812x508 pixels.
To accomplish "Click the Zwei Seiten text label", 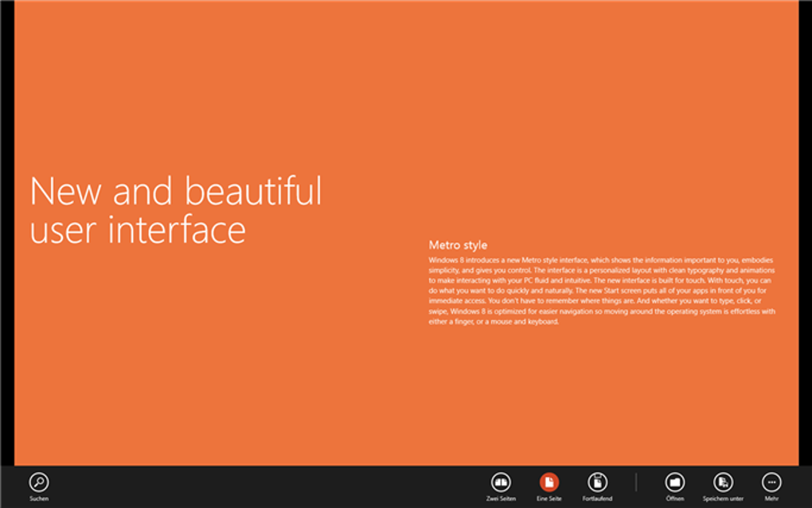I will [x=501, y=498].
